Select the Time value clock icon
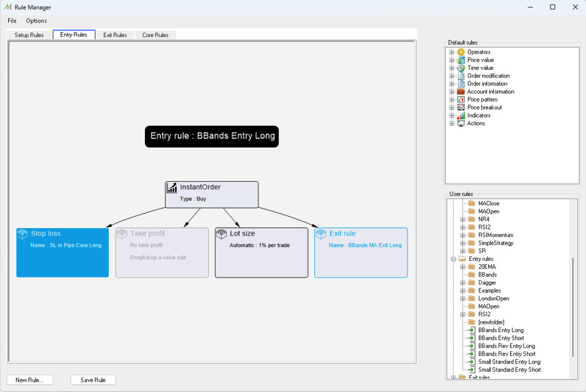 (x=461, y=68)
